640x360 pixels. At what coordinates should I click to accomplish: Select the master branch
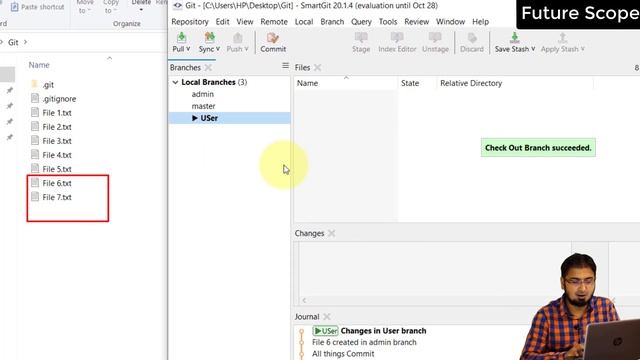203,106
